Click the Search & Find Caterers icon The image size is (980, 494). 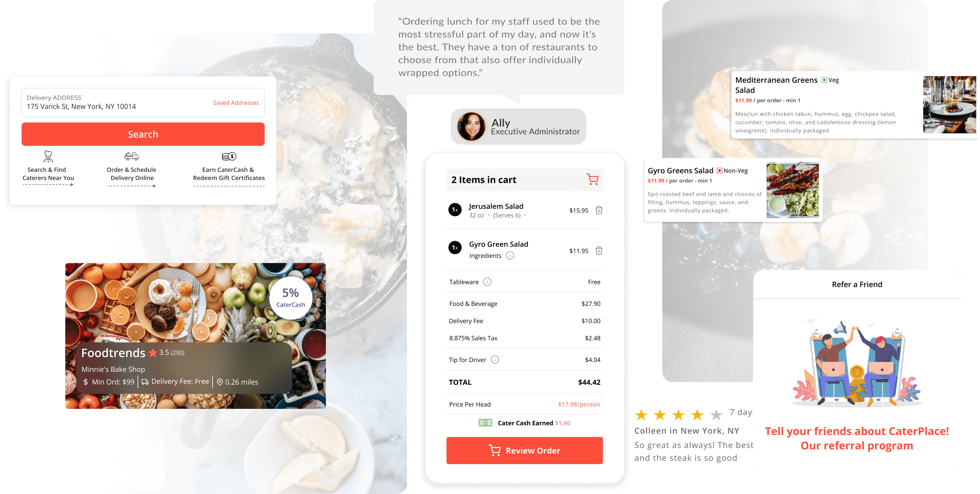[47, 156]
